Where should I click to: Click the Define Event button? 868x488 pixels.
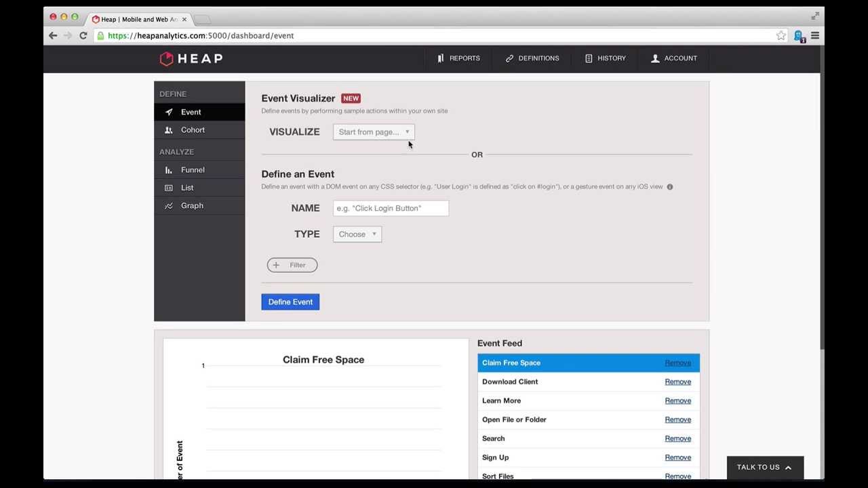pos(290,302)
